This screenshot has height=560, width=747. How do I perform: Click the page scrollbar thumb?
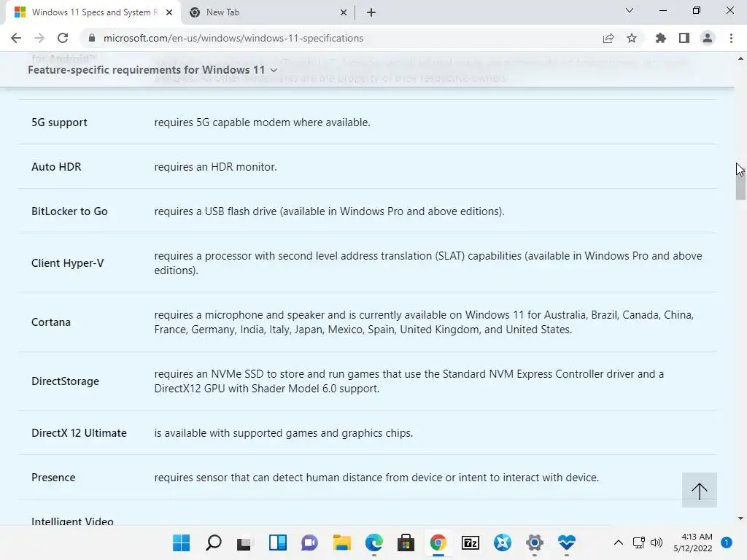pyautogui.click(x=740, y=182)
